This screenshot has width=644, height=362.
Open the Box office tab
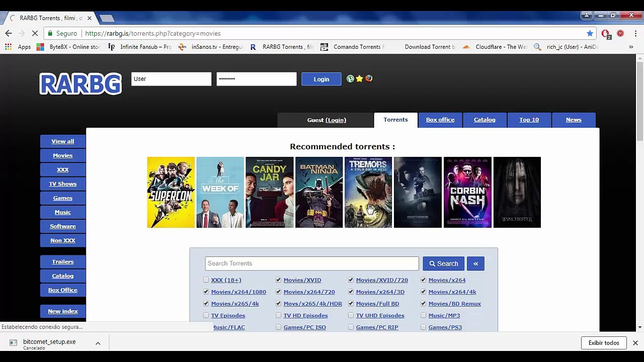[x=440, y=120]
